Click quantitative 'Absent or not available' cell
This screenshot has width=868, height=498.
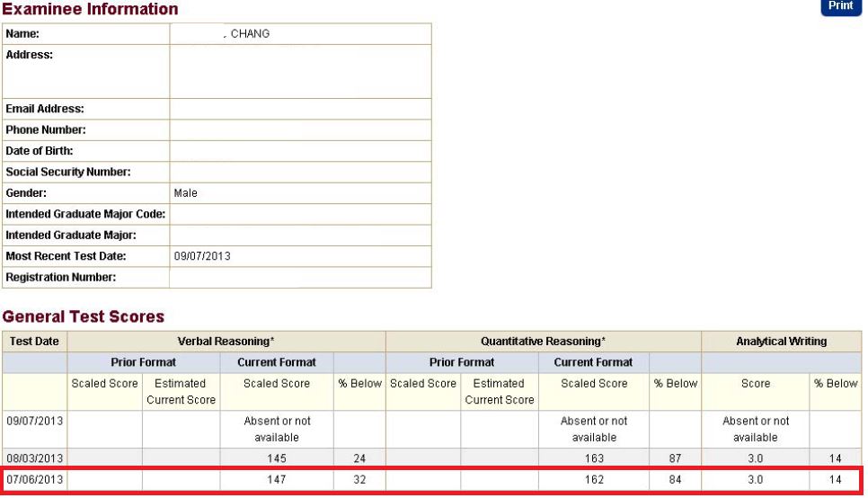pyautogui.click(x=594, y=430)
